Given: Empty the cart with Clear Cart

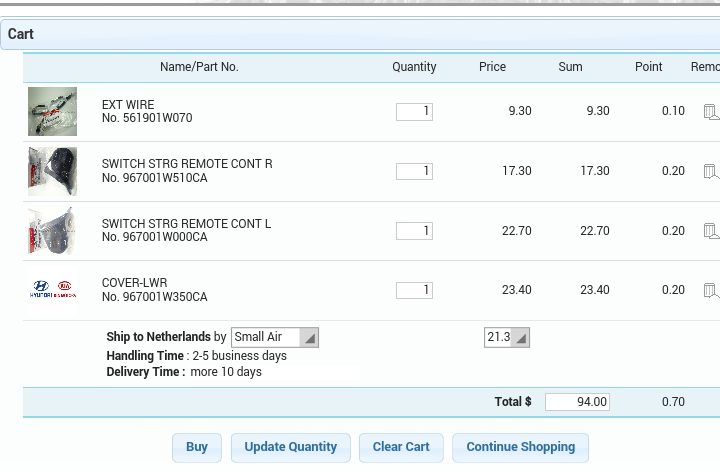Looking at the screenshot, I should (x=401, y=447).
